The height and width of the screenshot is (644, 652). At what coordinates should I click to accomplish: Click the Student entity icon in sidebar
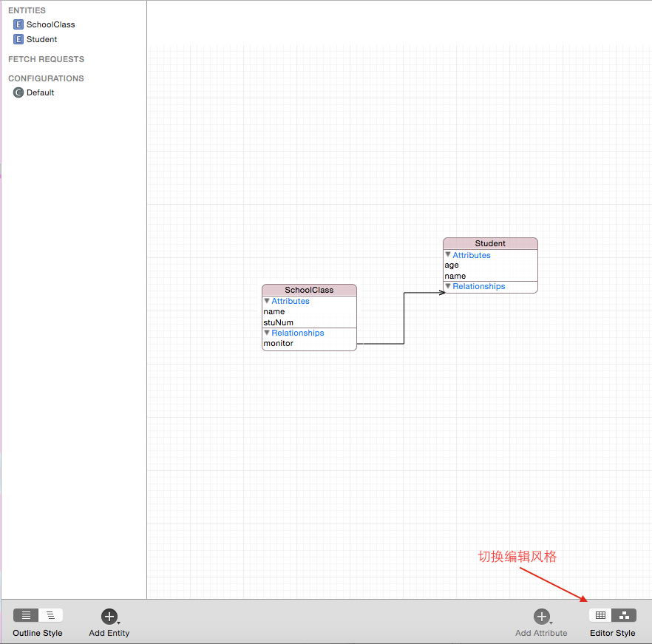[18, 39]
